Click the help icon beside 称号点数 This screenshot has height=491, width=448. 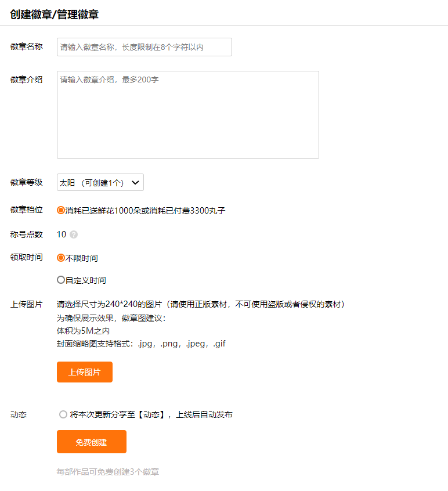click(74, 235)
